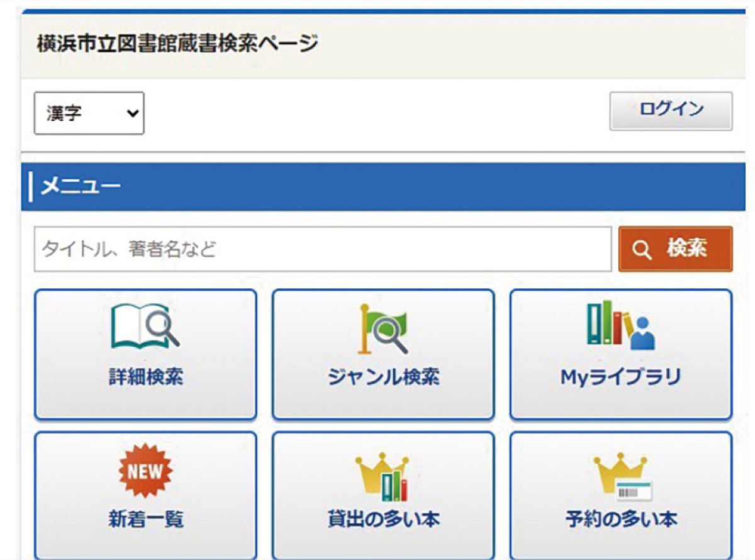The height and width of the screenshot is (560, 755).
Task: Focus the タイトル、著者名など search field
Action: click(x=322, y=250)
